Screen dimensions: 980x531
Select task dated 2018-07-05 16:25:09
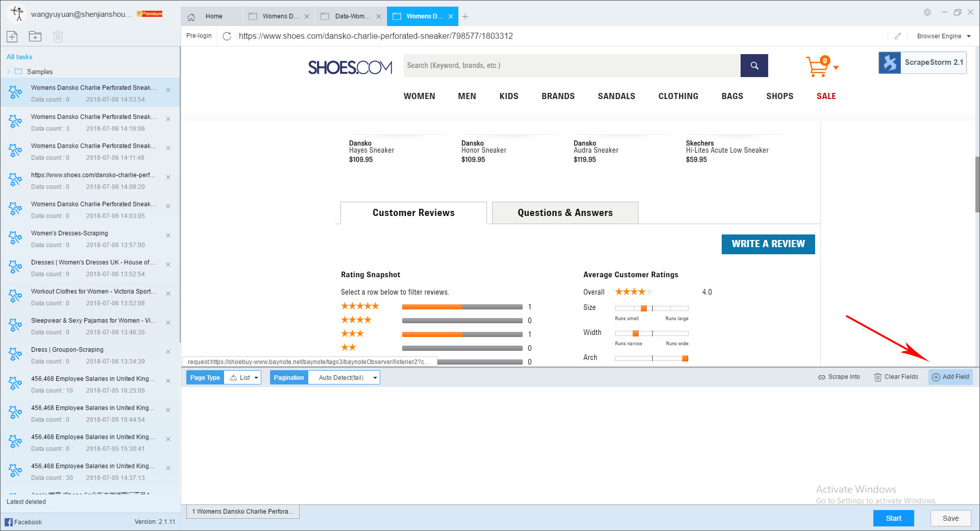90,384
